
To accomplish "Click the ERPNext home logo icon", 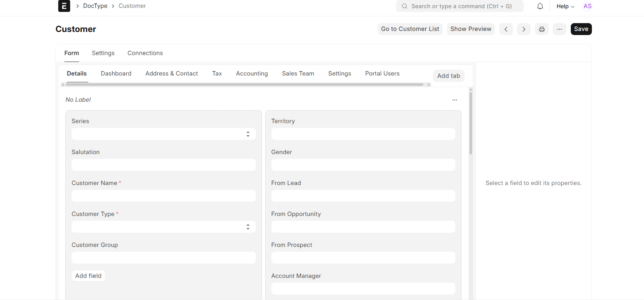I will pyautogui.click(x=64, y=6).
